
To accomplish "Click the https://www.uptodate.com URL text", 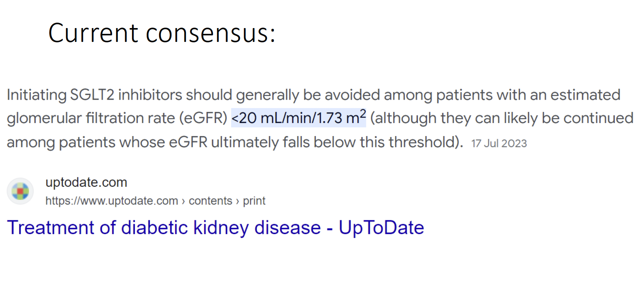I will [112, 201].
